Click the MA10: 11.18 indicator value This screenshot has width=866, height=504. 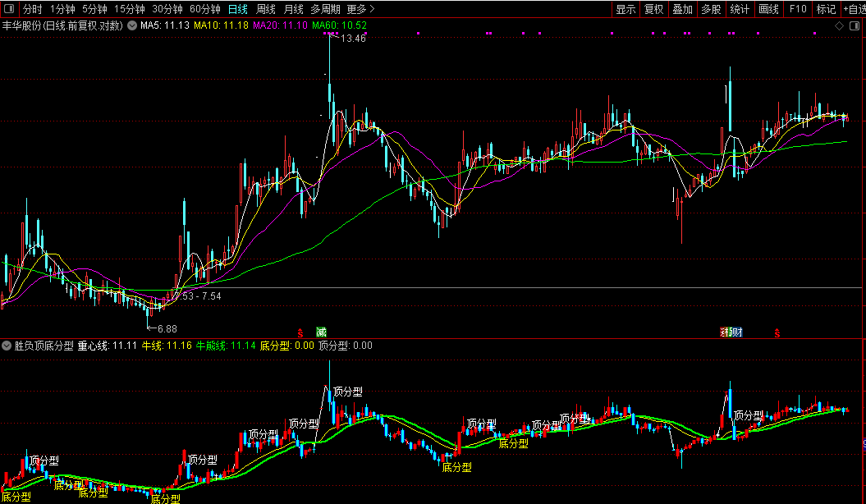pyautogui.click(x=221, y=25)
